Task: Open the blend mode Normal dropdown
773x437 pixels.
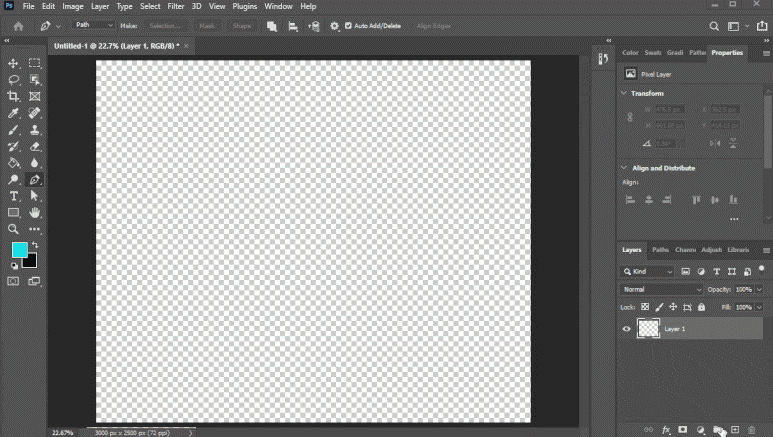Action: point(661,290)
